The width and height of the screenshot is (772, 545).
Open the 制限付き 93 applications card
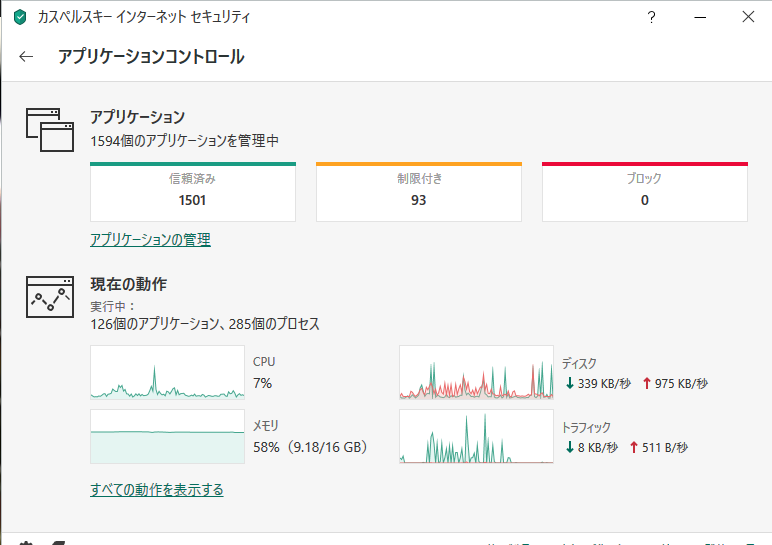click(418, 192)
